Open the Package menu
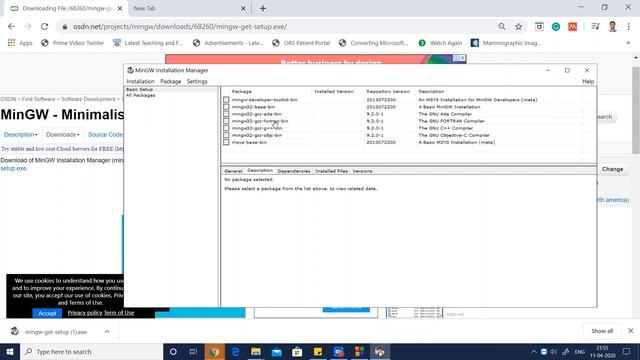Image resolution: width=640 pixels, height=360 pixels. (171, 82)
